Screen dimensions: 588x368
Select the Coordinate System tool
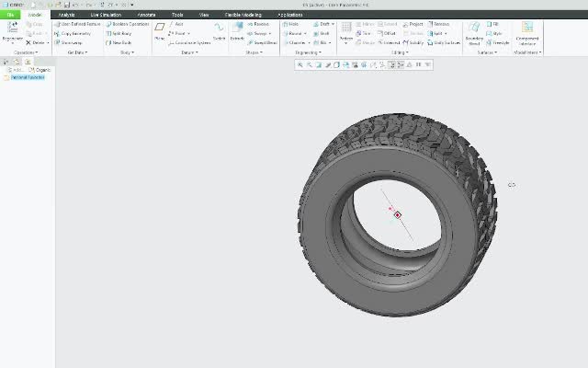[189, 43]
